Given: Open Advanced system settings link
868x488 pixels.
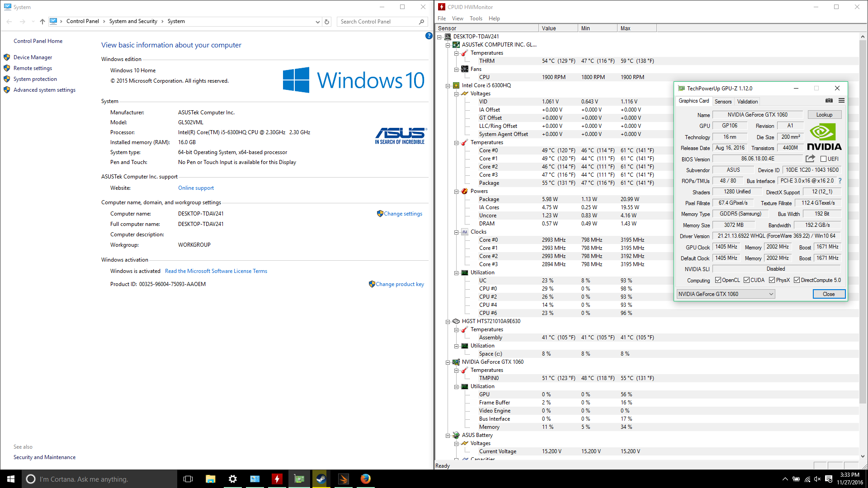Looking at the screenshot, I should pos(44,90).
